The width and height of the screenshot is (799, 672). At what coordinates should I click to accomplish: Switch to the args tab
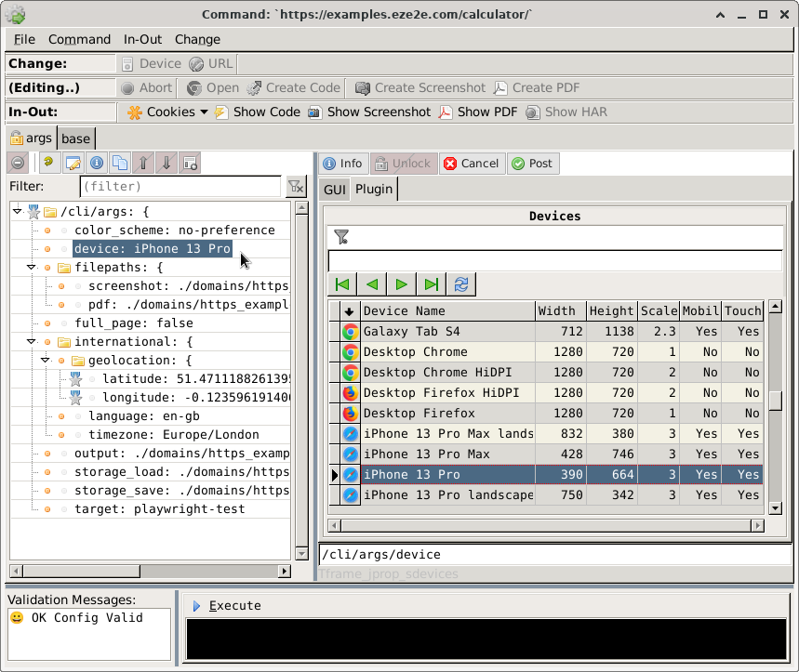[32, 138]
